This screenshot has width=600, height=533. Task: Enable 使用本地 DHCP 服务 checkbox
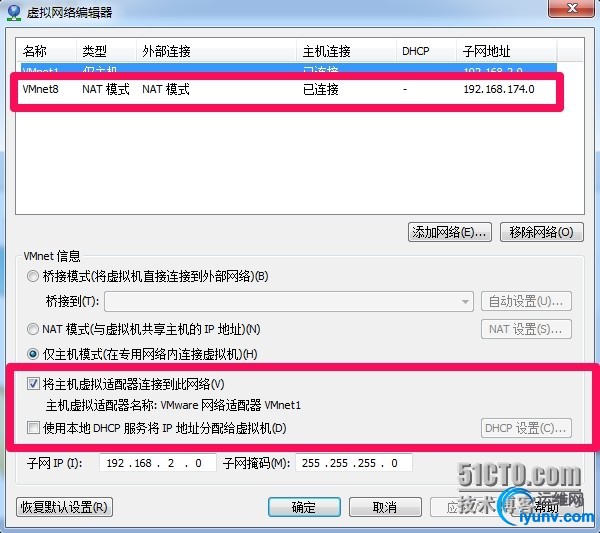click(33, 427)
